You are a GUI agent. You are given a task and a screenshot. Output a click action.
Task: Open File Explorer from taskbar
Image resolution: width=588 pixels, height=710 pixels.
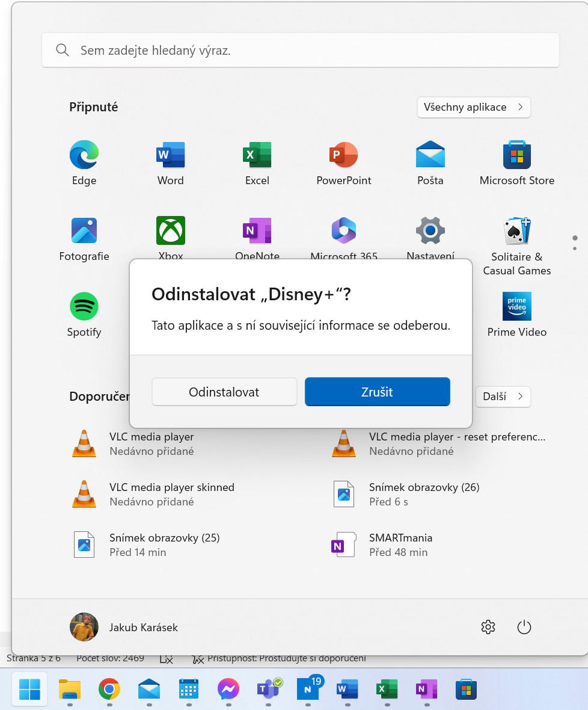[70, 690]
